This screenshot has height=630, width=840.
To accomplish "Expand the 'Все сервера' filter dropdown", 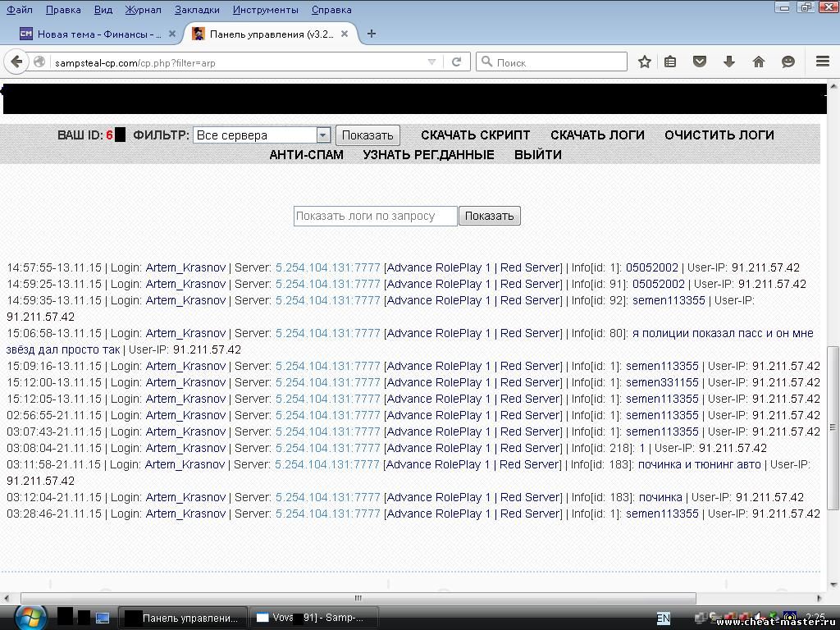I will pos(322,135).
